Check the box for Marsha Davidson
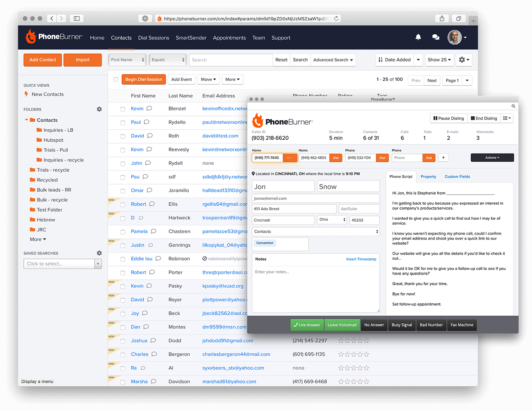The height and width of the screenshot is (411, 532). [123, 382]
